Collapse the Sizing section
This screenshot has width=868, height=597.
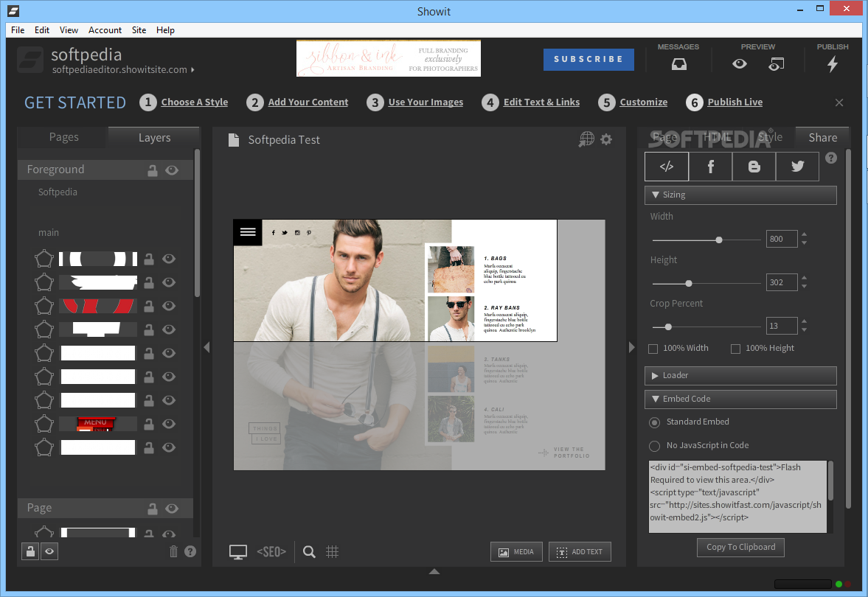pyautogui.click(x=740, y=195)
